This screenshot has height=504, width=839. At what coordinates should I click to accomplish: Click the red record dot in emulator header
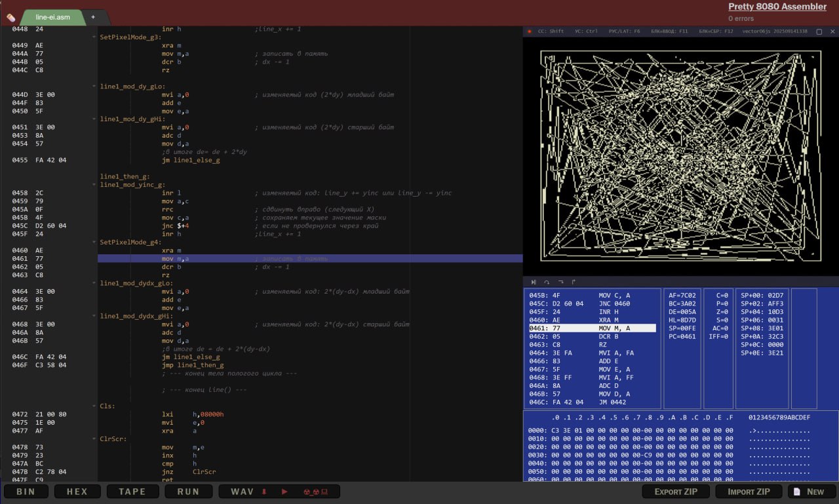(x=530, y=31)
